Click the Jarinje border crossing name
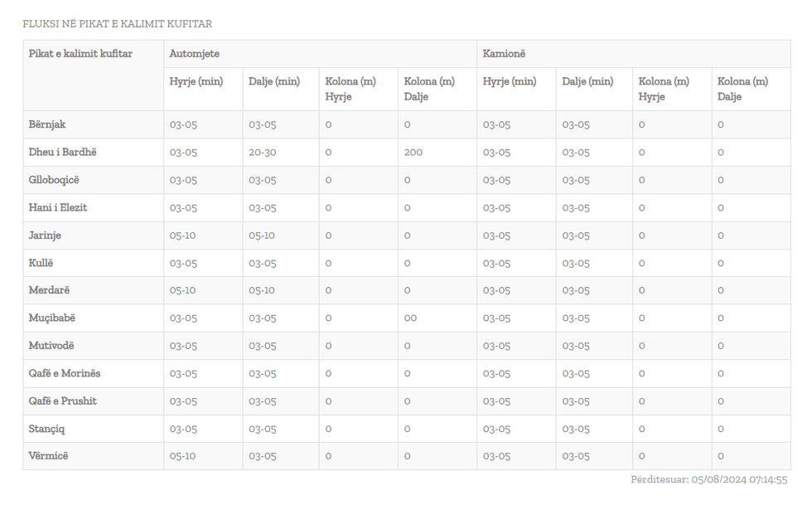812x505 pixels. (45, 236)
